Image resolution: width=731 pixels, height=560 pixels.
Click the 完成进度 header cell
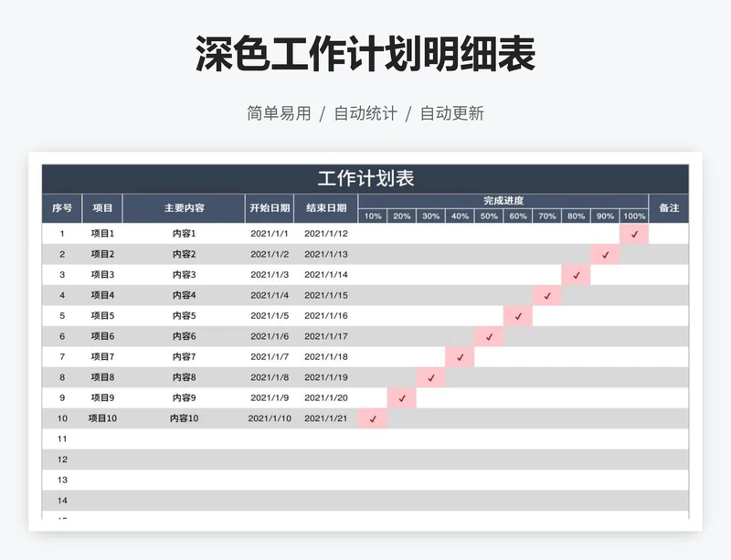point(503,201)
